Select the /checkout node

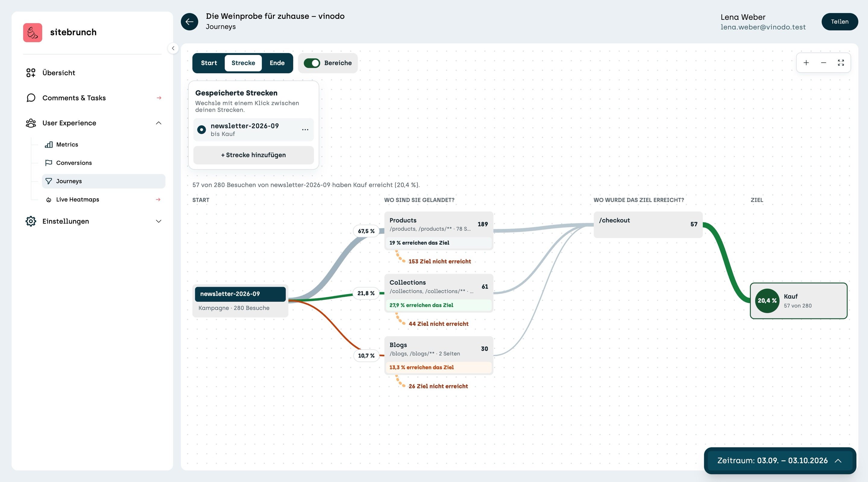[648, 225]
